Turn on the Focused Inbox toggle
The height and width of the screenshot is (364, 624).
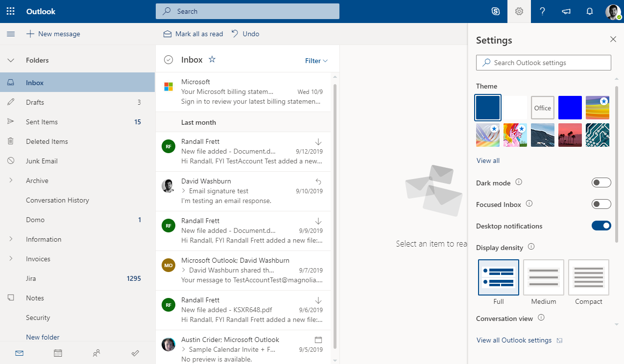(x=601, y=204)
